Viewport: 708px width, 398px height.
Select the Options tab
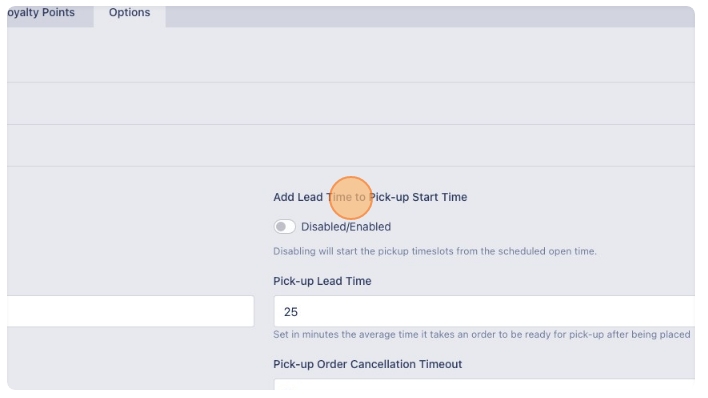[x=130, y=13]
